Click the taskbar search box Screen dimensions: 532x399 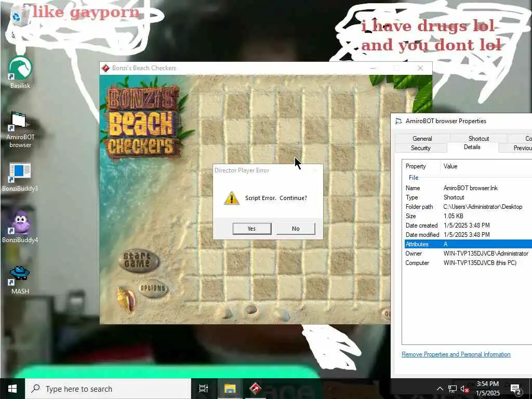(108, 389)
